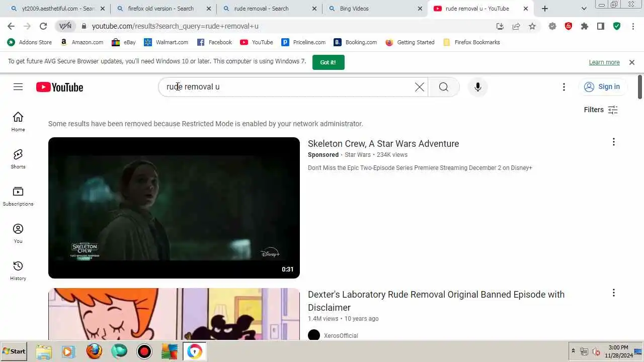Open History in the sidebar

click(18, 270)
